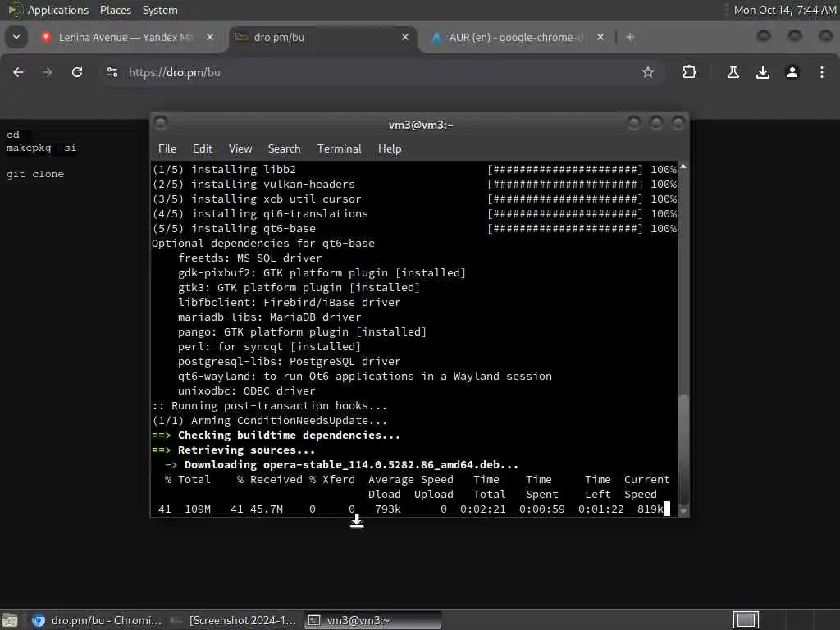
Task: Minimize the Chromium browser window
Action: 764,36
